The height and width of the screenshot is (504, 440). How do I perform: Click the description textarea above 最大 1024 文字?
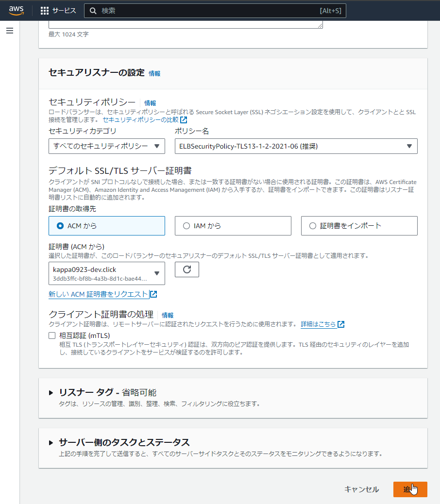(186, 25)
